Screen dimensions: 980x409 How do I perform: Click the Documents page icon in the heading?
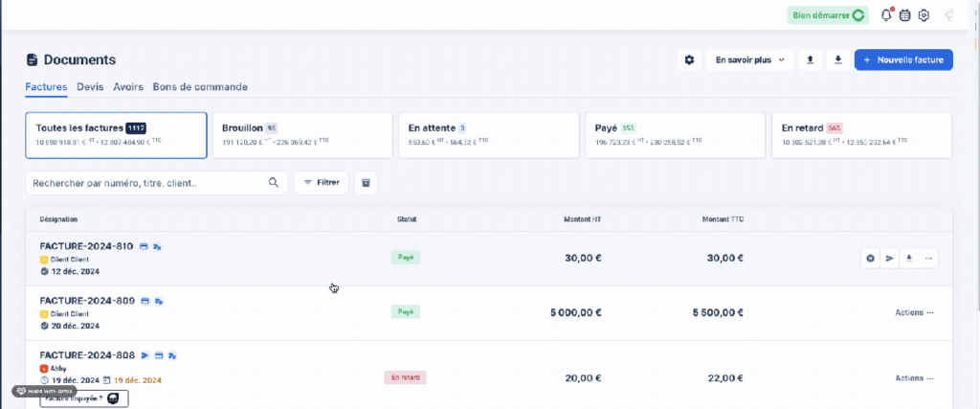click(32, 60)
